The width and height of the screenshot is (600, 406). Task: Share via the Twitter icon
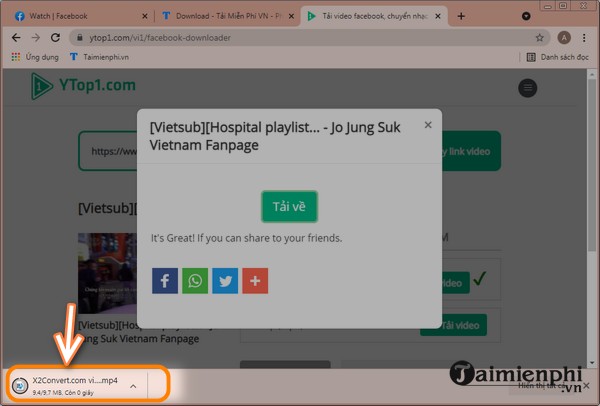click(x=225, y=281)
